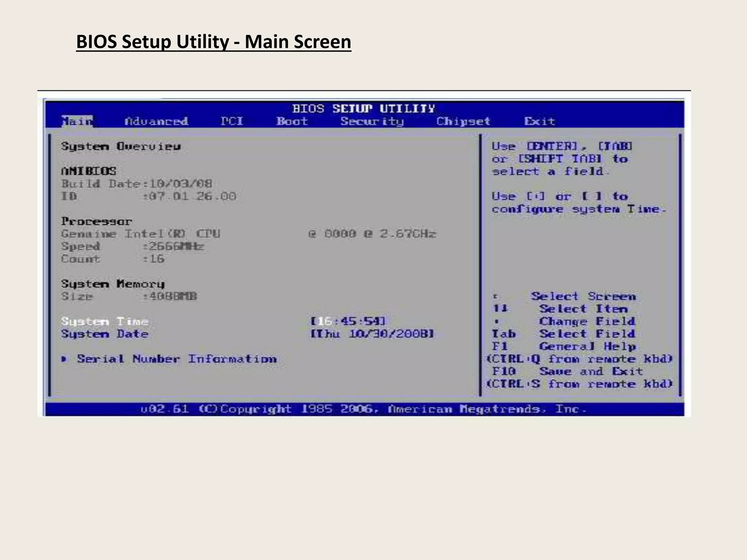Image resolution: width=747 pixels, height=560 pixels.
Task: Click the CTRL+S from remote kbd text
Action: coord(580,384)
